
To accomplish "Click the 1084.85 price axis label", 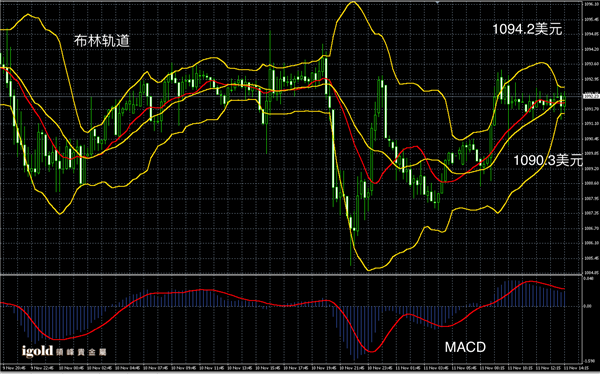I will click(591, 273).
